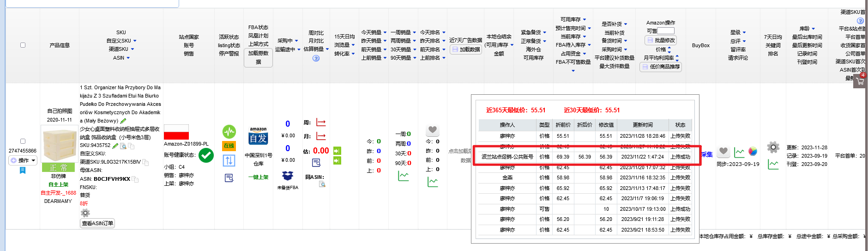Click the 采集 link
Screen dimensions: 868x251
(x=707, y=154)
